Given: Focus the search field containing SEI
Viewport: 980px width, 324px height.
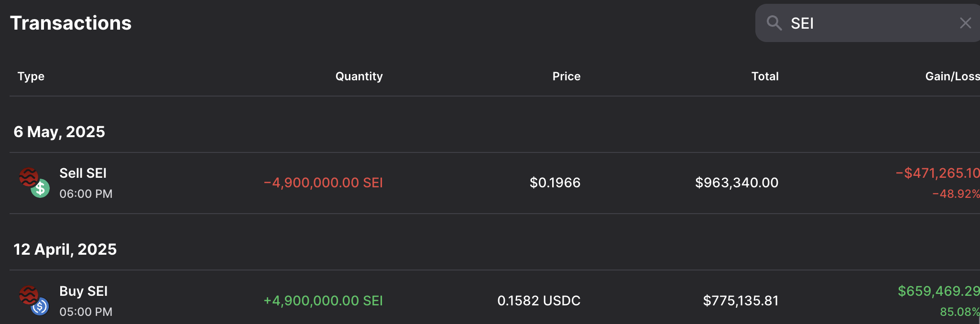Looking at the screenshot, I should pos(870,23).
